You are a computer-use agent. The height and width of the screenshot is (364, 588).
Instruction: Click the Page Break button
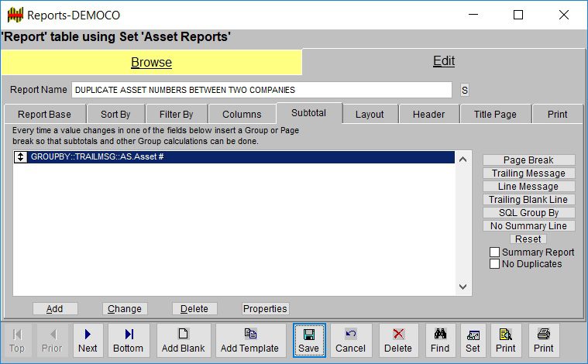click(x=529, y=160)
